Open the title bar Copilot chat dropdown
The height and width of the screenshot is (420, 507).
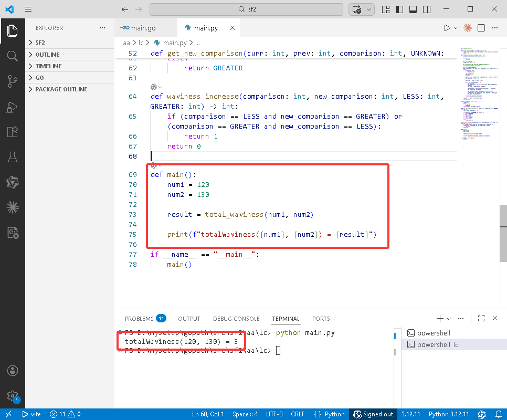coord(369,9)
